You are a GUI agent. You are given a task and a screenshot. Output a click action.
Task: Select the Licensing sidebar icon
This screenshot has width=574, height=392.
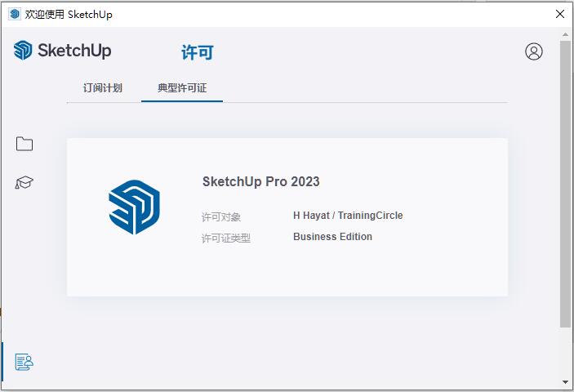click(24, 362)
